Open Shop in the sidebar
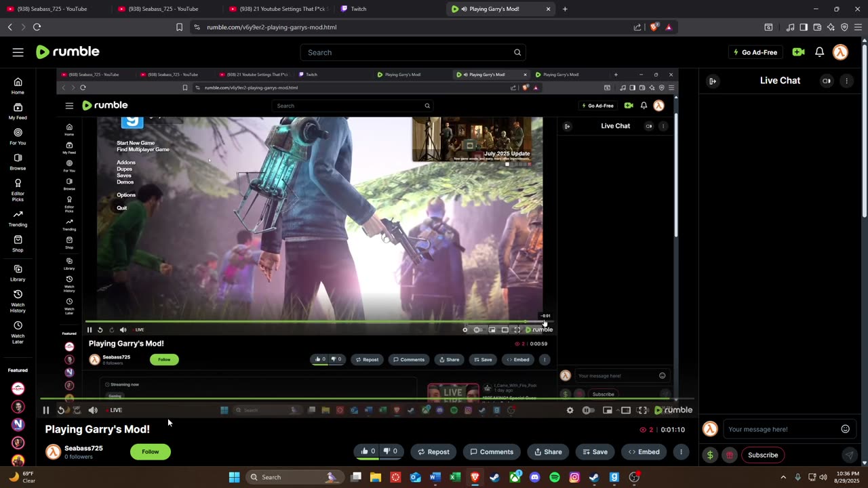 [18, 244]
